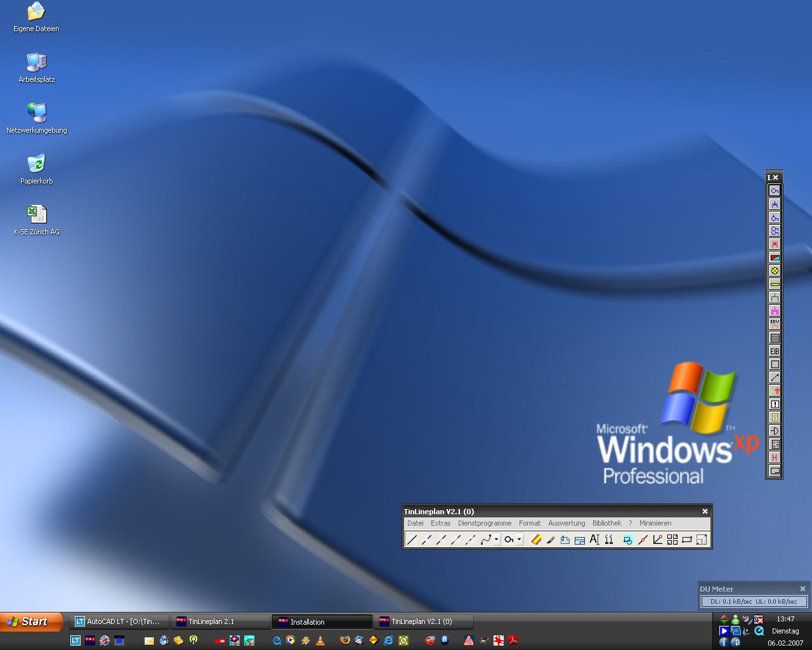Select the K-SE Zürich AG Excel file

pos(36,220)
